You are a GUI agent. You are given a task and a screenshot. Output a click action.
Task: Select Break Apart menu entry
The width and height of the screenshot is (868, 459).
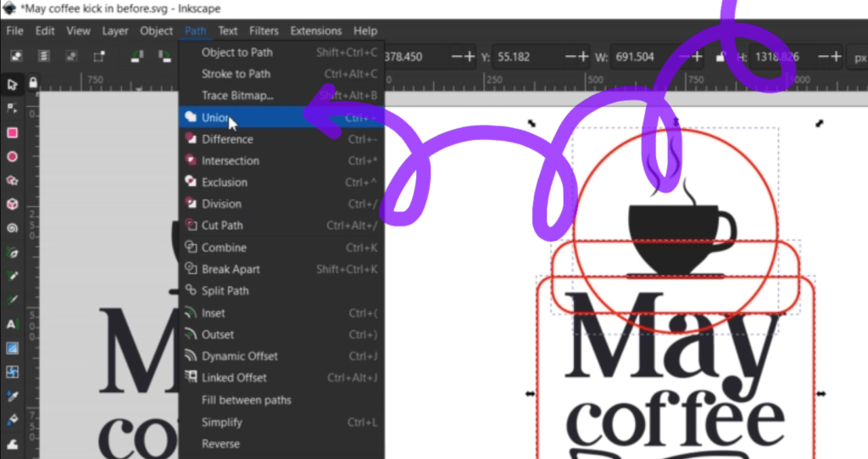pyautogui.click(x=231, y=269)
